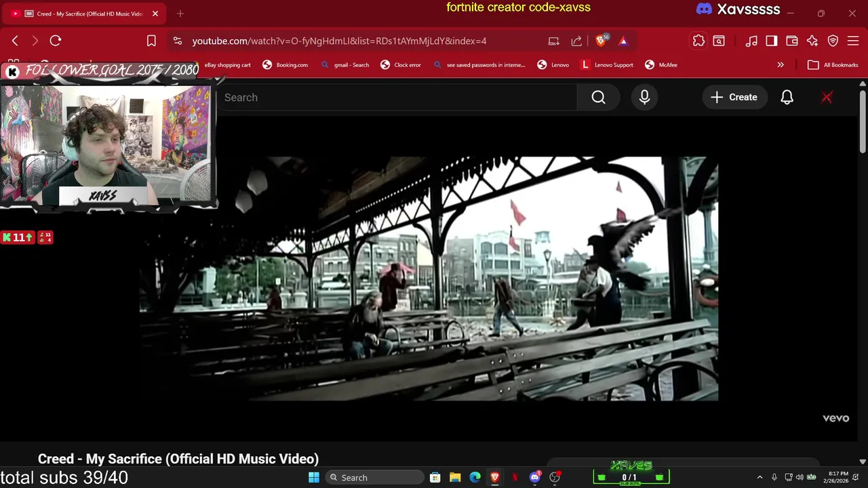Open Microsoft Edge from the taskbar
The image size is (868, 488).
click(475, 477)
